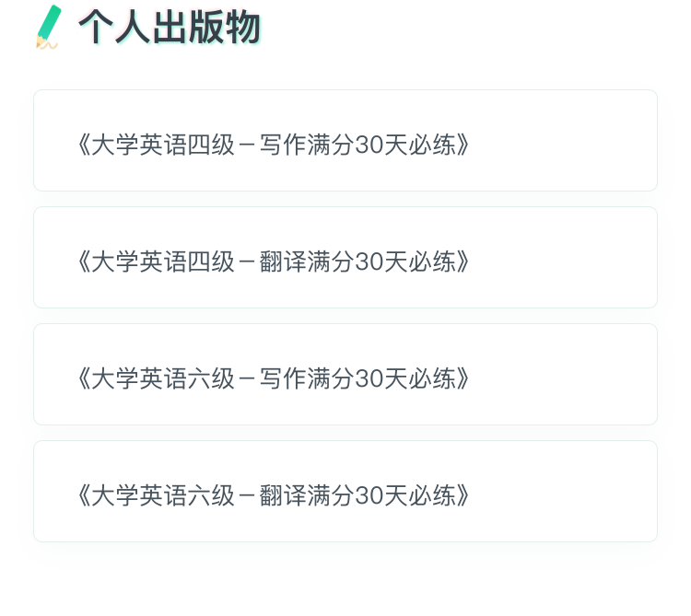
Task: Click 翻译满分30天必练 in the 六级 book title
Action: pyautogui.click(x=357, y=495)
